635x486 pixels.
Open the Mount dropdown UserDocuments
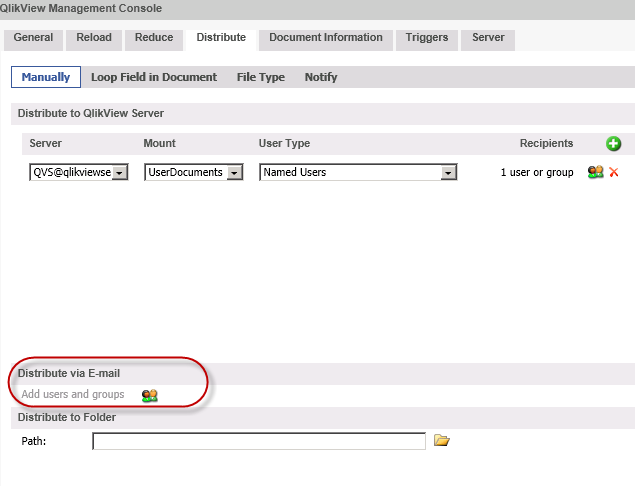pyautogui.click(x=194, y=172)
